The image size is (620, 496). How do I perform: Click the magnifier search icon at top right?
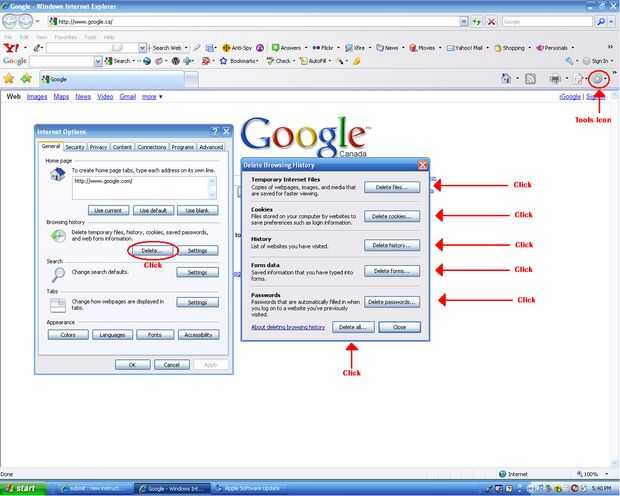(x=601, y=21)
